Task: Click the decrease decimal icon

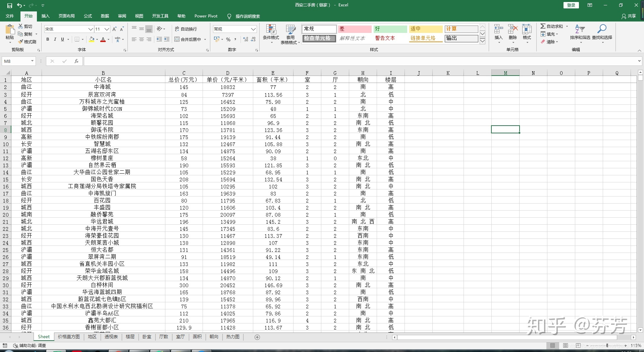Action: click(x=254, y=39)
